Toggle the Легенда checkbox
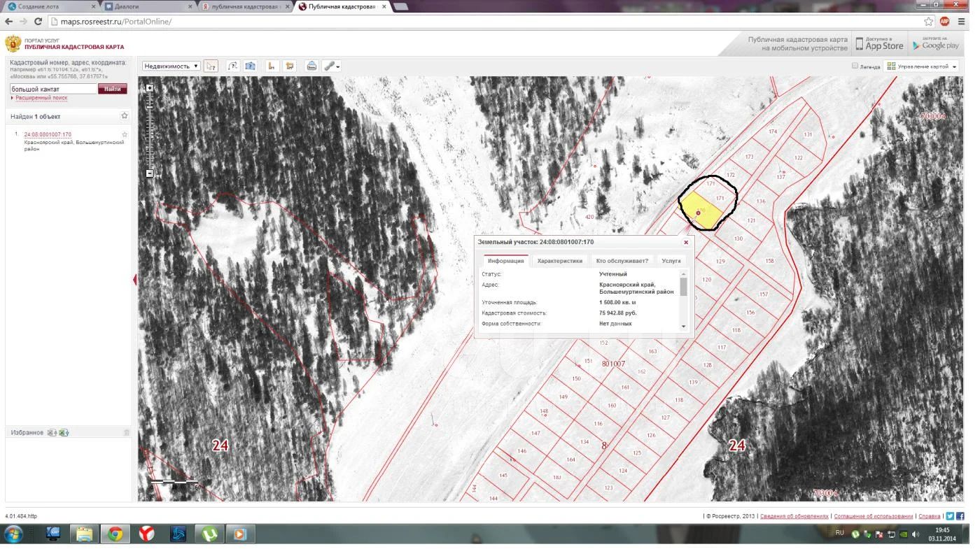The image size is (980, 556). [855, 66]
